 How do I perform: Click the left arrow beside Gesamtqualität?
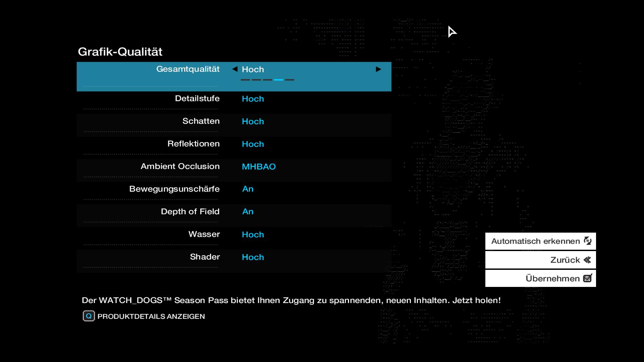coord(235,69)
